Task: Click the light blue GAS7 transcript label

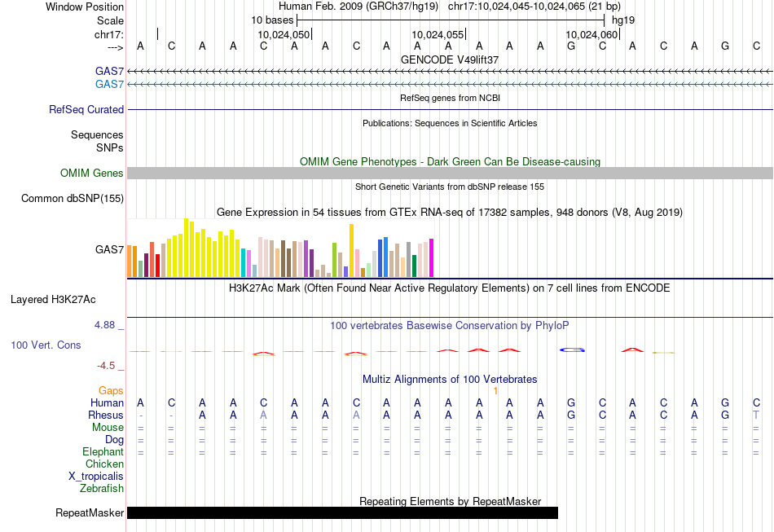Action: pyautogui.click(x=109, y=85)
